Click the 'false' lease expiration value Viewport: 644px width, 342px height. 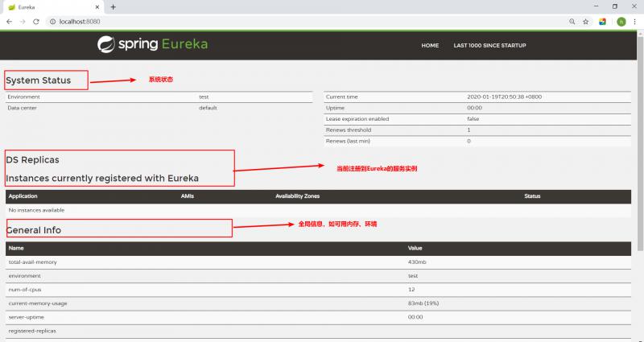point(473,119)
